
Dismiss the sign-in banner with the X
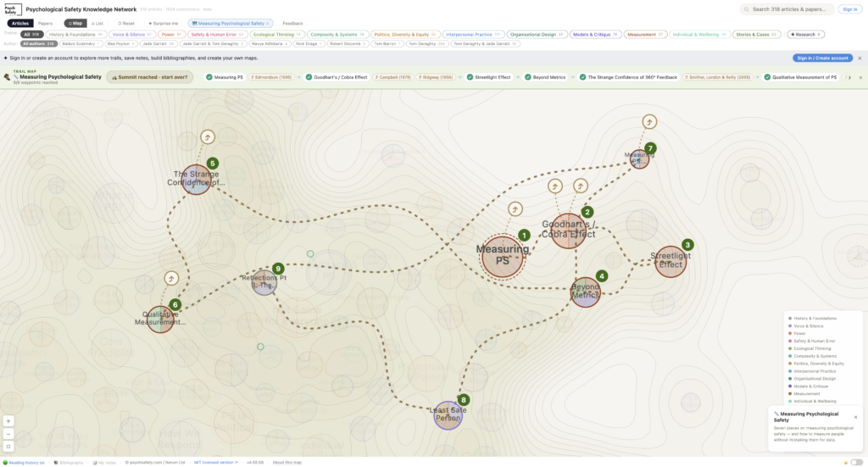click(860, 58)
